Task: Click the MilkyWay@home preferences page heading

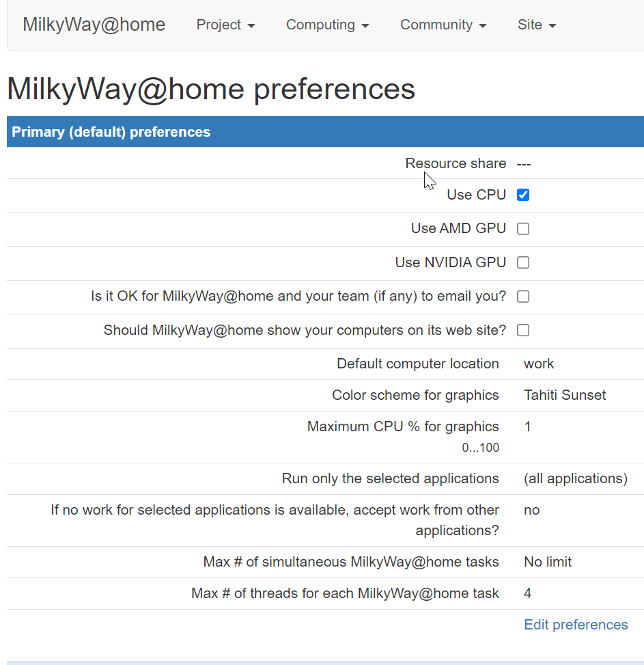Action: pyautogui.click(x=211, y=89)
